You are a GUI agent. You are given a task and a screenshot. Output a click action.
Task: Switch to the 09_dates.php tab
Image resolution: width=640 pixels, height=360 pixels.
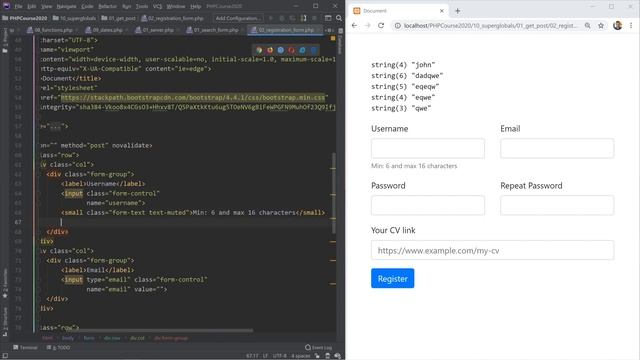pyautogui.click(x=107, y=30)
